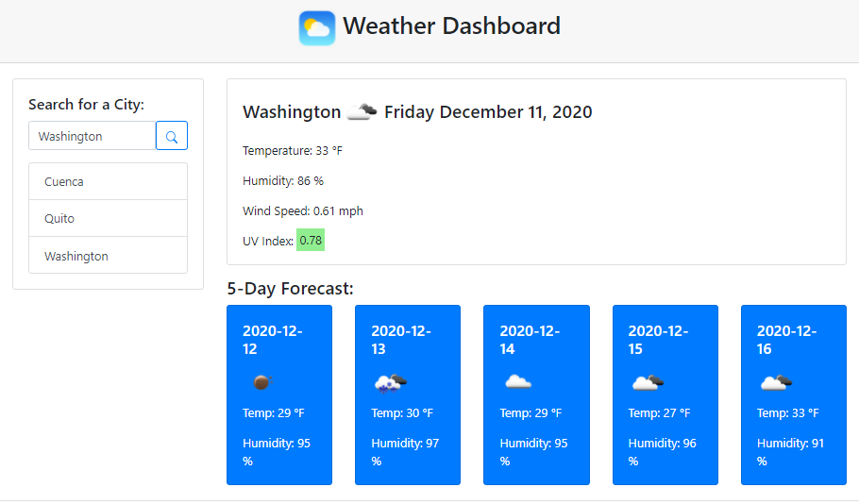Click the Washington Friday December 11 heading

417,112
